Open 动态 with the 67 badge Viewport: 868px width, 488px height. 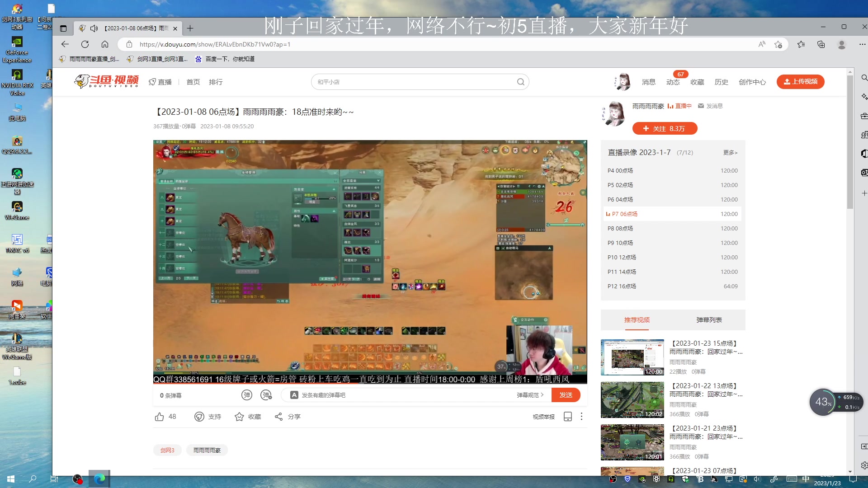click(673, 82)
